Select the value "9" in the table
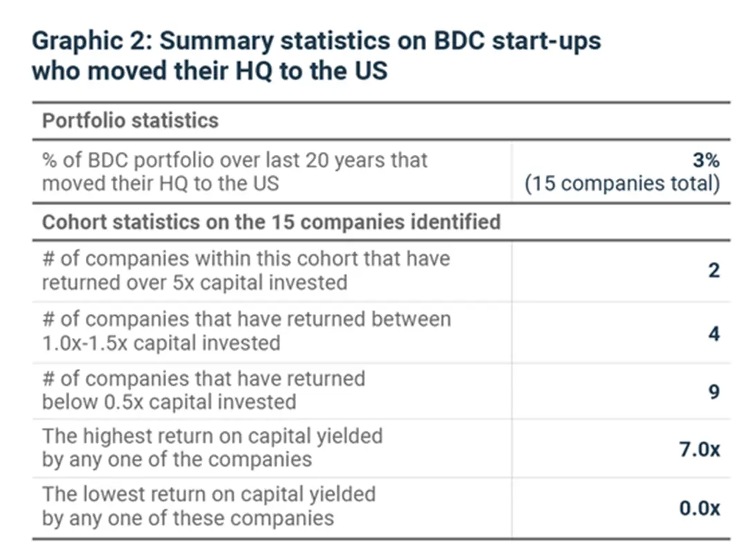The width and height of the screenshot is (747, 560). 714,392
